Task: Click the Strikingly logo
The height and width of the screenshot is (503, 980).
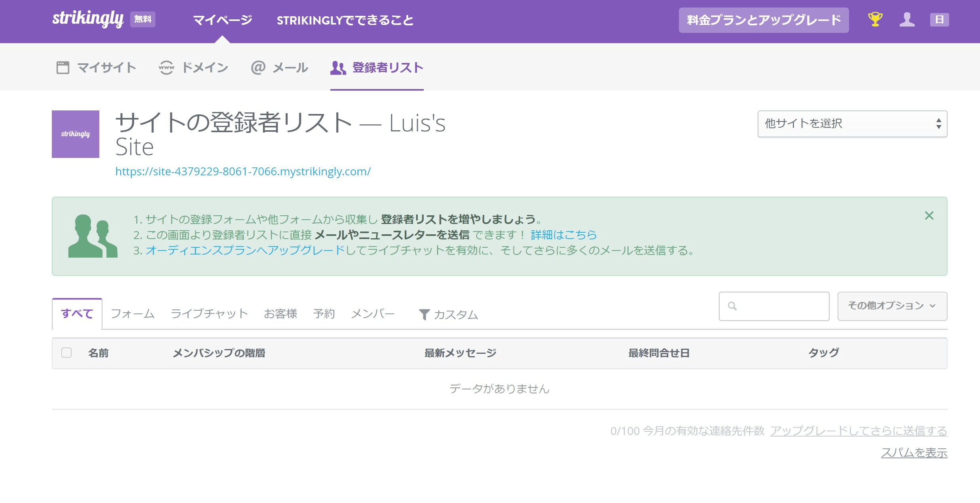Action: click(x=88, y=19)
